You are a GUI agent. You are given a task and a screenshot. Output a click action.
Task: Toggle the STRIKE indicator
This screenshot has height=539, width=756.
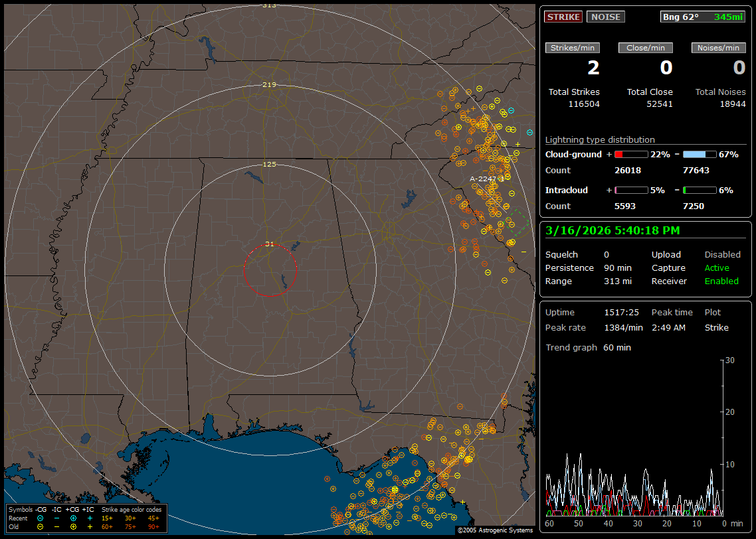[563, 17]
